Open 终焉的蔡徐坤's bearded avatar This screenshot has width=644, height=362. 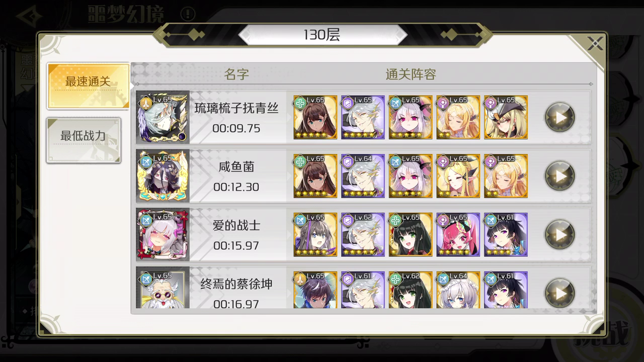tap(163, 289)
